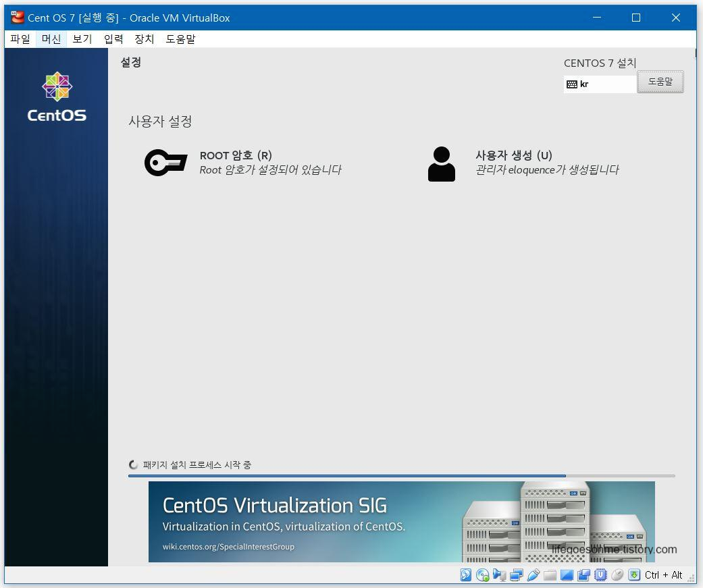Click the Ctrl + Alt host key indicator
The image size is (703, 588).
coord(663,575)
